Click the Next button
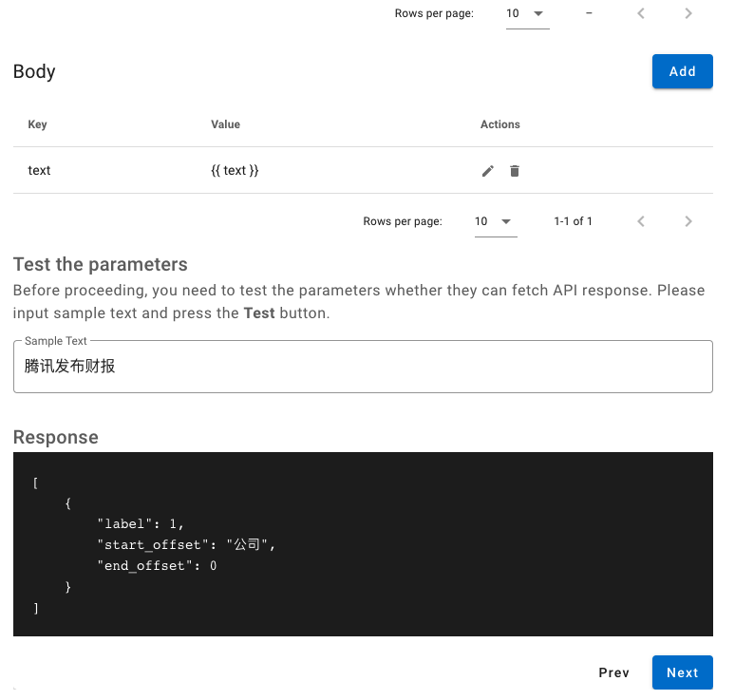The image size is (735, 700). tap(682, 672)
